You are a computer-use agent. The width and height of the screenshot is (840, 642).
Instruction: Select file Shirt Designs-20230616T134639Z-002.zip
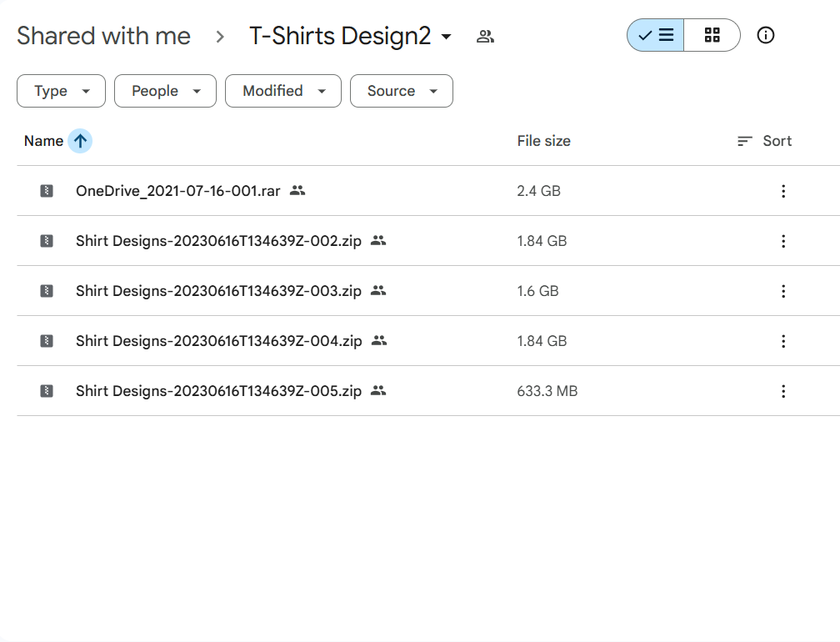pyautogui.click(x=218, y=241)
